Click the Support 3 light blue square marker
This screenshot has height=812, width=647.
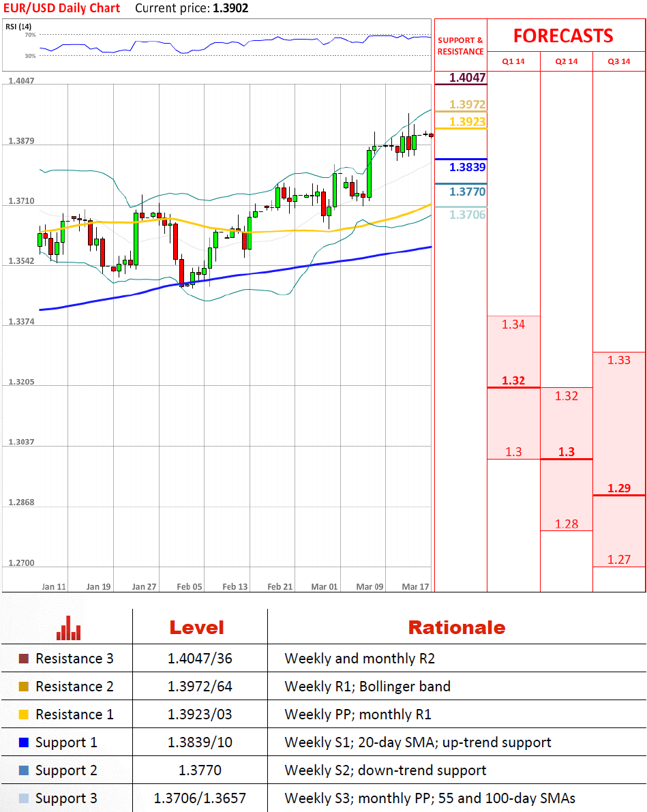click(x=24, y=798)
